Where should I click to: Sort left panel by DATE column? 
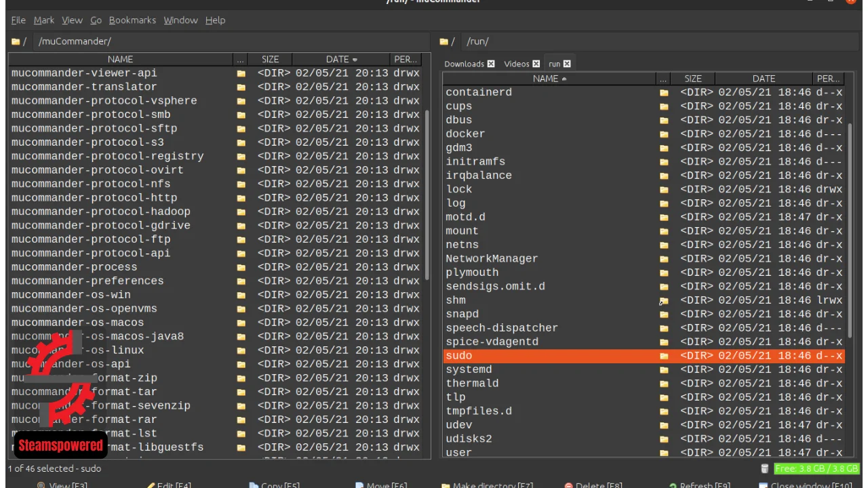342,60
